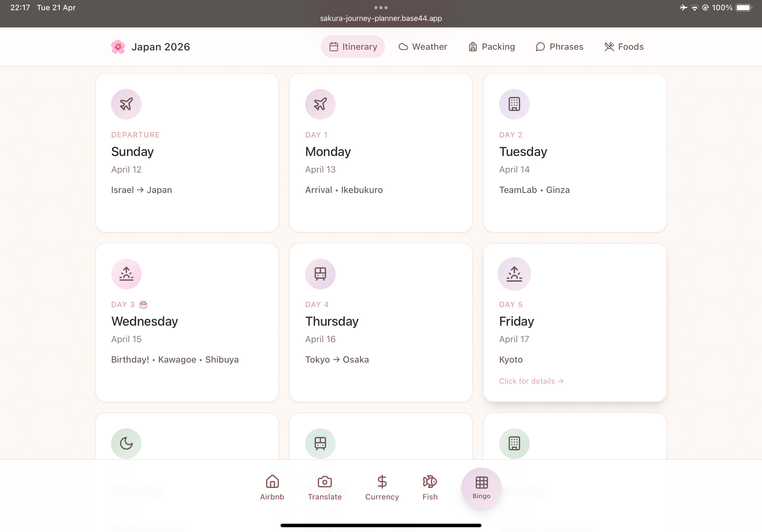Click TeamLab • Ginza text

pyautogui.click(x=534, y=190)
